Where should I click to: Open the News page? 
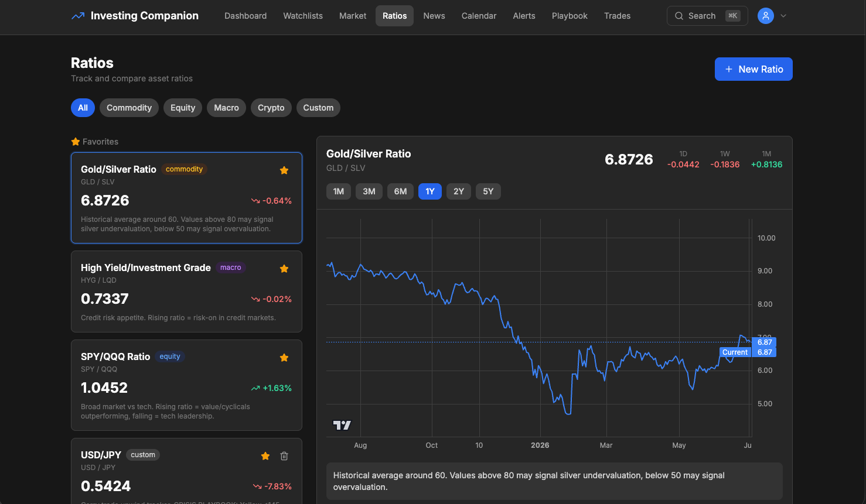(434, 16)
